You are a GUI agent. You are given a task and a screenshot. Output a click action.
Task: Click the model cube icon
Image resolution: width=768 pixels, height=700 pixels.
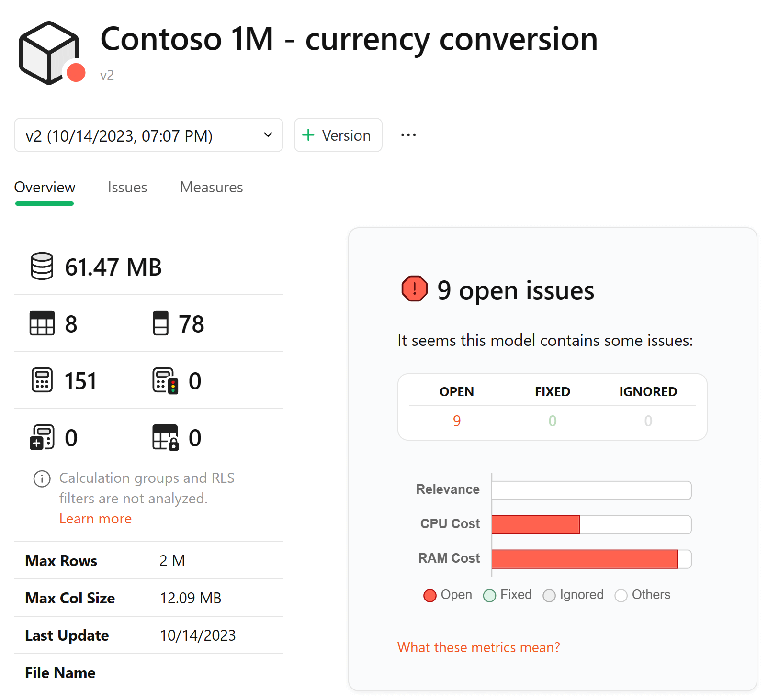point(48,53)
